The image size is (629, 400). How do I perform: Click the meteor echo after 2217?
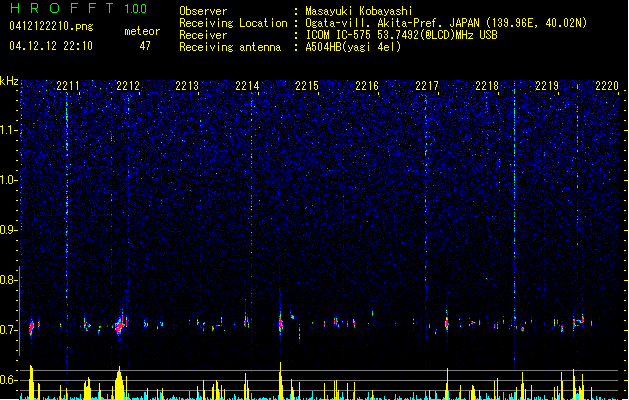click(x=446, y=322)
